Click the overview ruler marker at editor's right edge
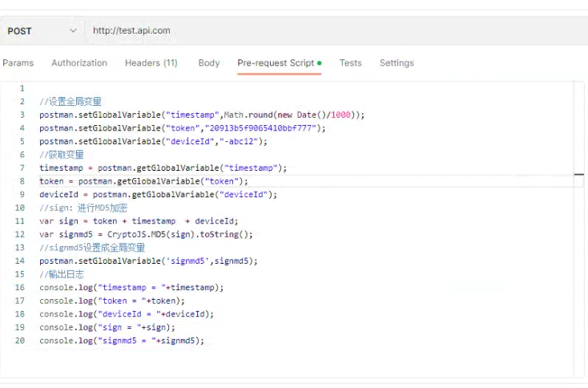 (578, 173)
